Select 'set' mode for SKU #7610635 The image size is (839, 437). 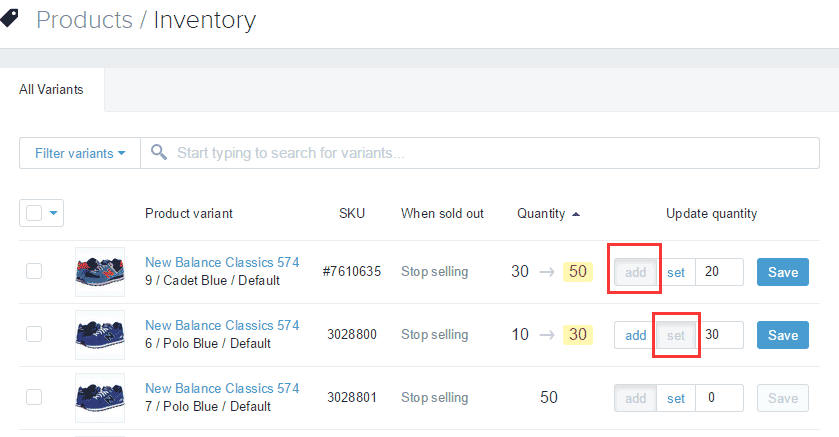(x=676, y=272)
